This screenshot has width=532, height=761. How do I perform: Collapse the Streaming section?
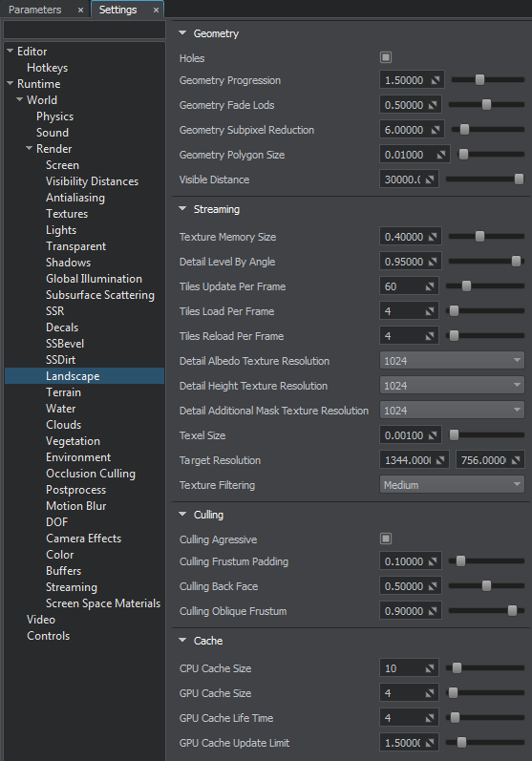point(182,209)
